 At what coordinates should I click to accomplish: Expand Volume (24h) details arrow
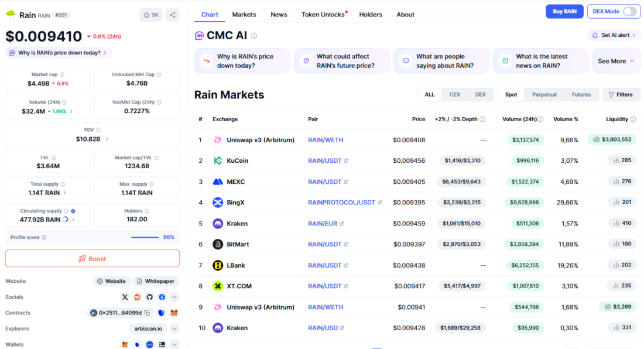coord(71,111)
